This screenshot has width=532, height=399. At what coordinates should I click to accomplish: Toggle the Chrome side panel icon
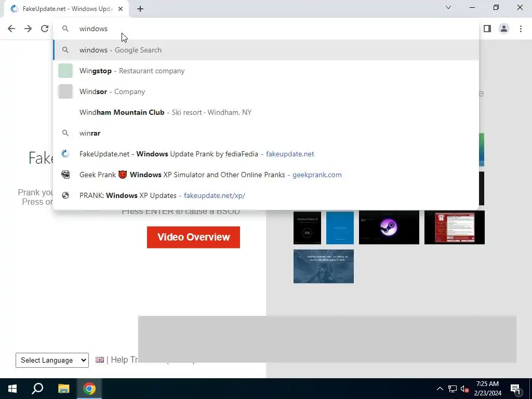[487, 29]
